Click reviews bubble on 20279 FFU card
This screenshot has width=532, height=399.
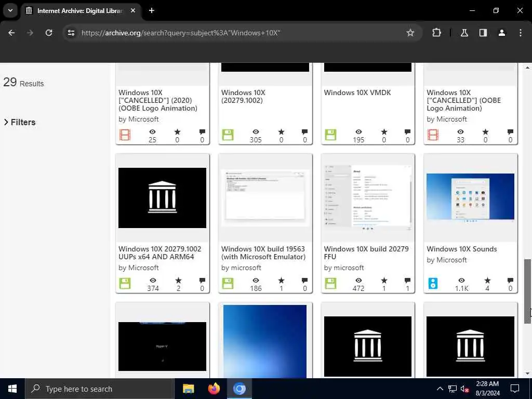[407, 280]
